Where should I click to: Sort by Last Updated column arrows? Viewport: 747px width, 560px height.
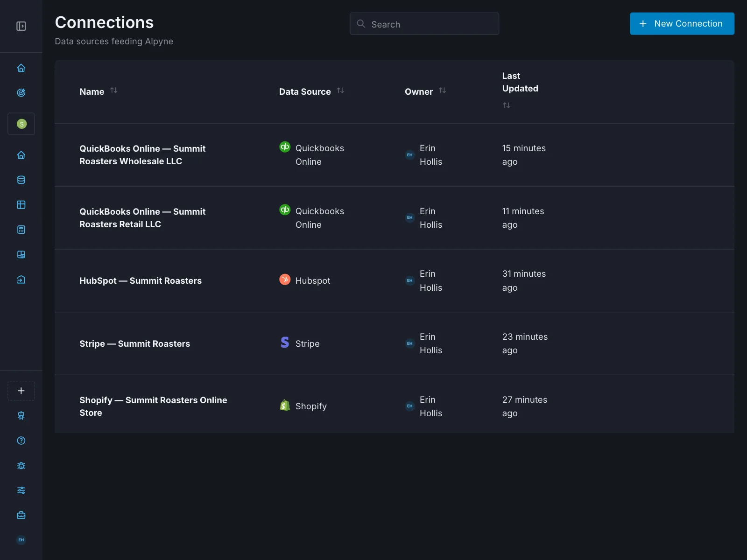click(507, 105)
